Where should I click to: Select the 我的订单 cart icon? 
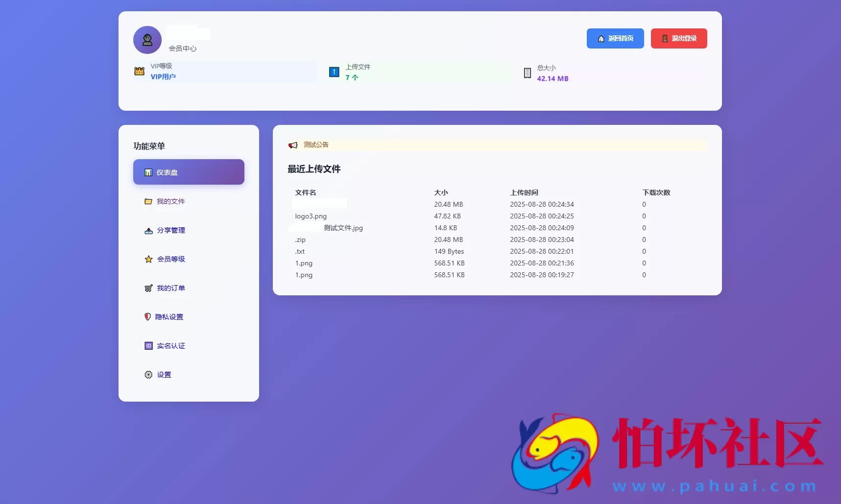(x=148, y=288)
